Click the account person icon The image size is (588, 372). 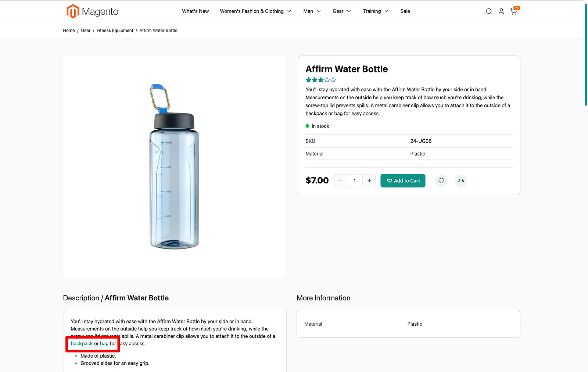(x=501, y=11)
